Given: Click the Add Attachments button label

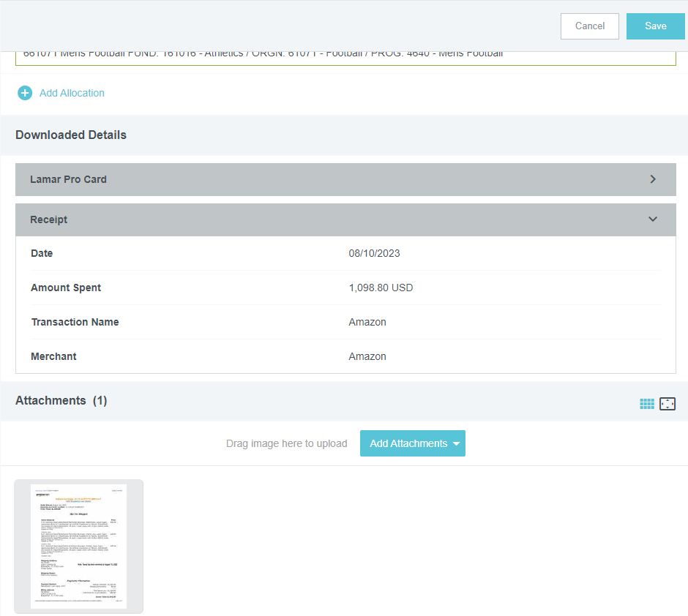Looking at the screenshot, I should 408,443.
